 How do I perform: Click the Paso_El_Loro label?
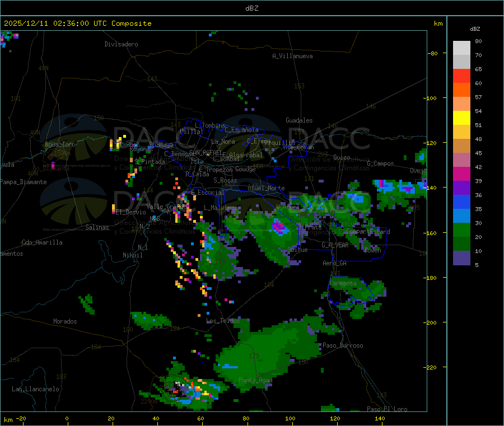(x=388, y=409)
